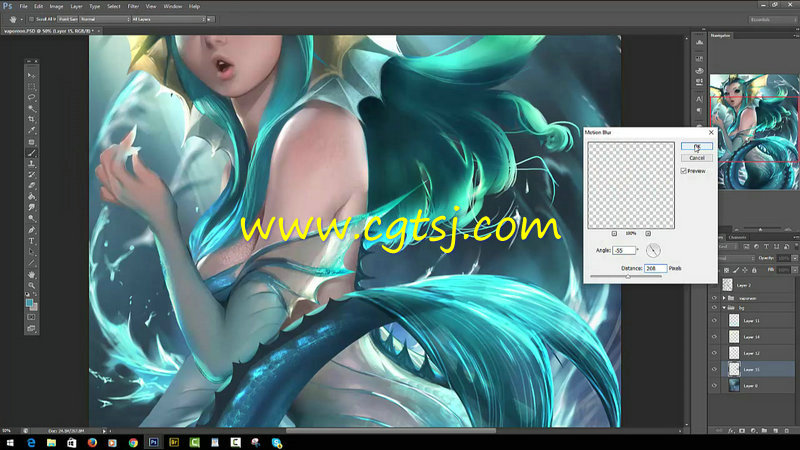Open the layer Opacity dropdown arrow
Viewport: 800px width, 450px height.
point(794,258)
